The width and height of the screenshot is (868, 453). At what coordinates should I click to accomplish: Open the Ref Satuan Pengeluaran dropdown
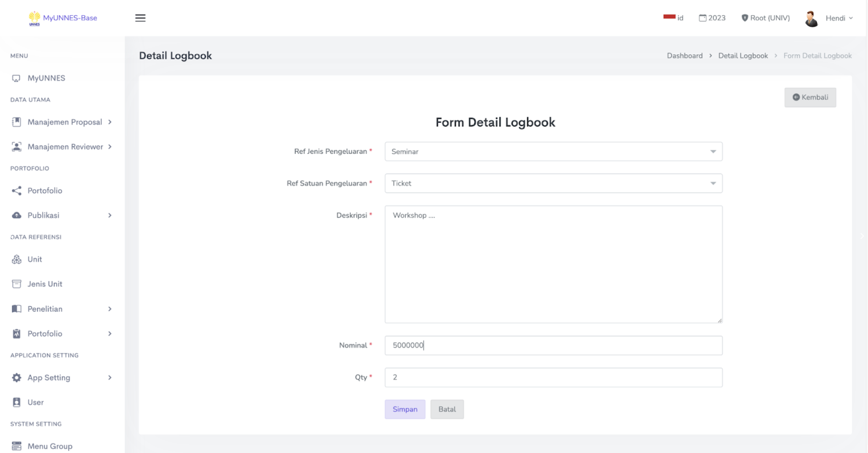pos(553,183)
